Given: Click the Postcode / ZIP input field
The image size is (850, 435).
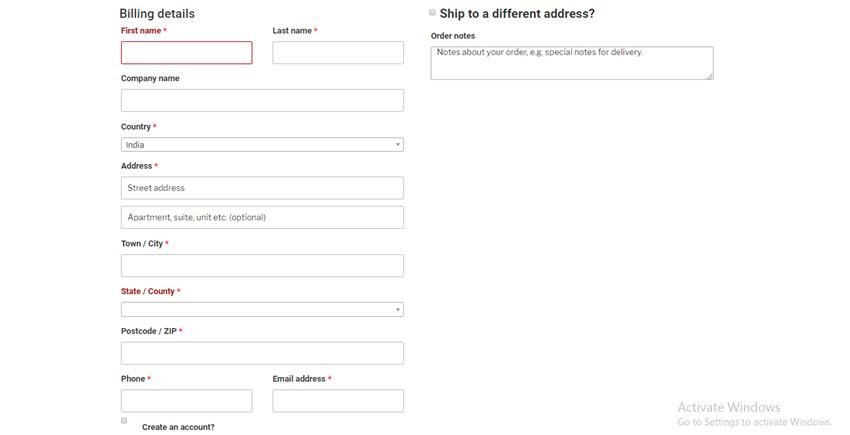Looking at the screenshot, I should tap(262, 353).
